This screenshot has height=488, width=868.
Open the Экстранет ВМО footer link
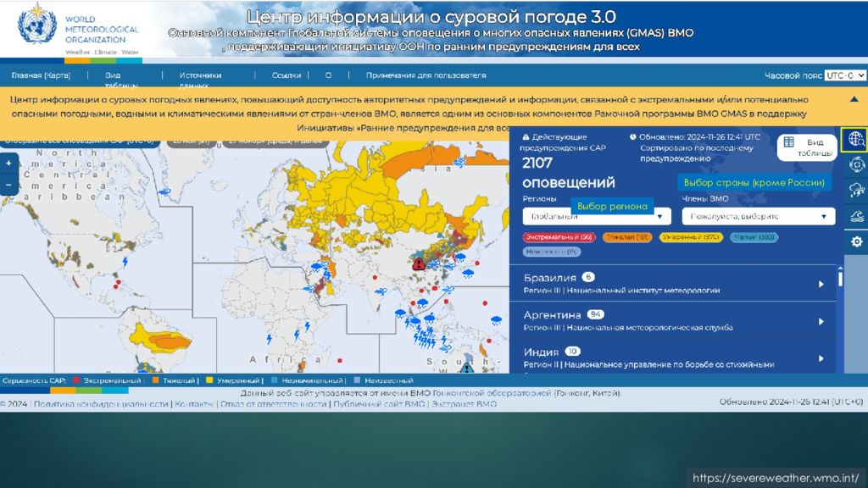(464, 404)
